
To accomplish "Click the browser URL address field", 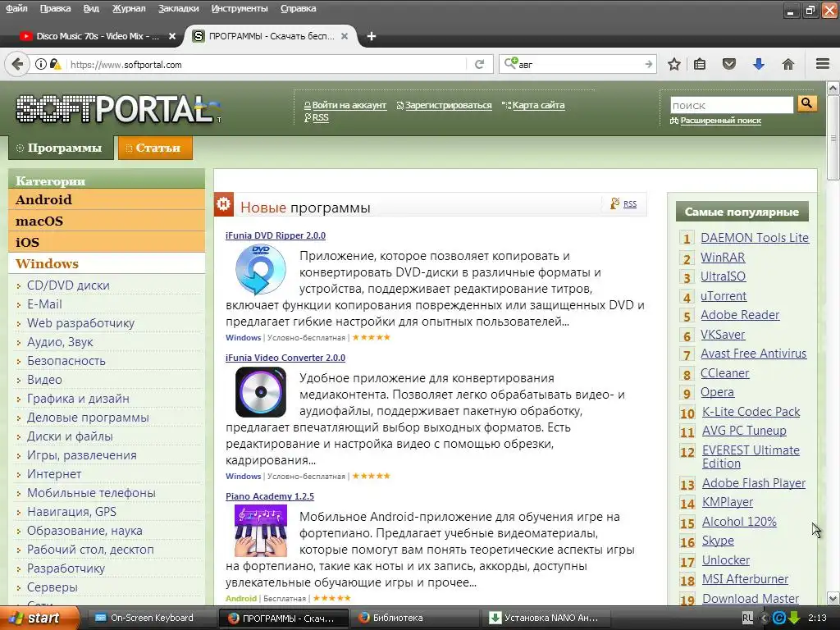I will [267, 65].
